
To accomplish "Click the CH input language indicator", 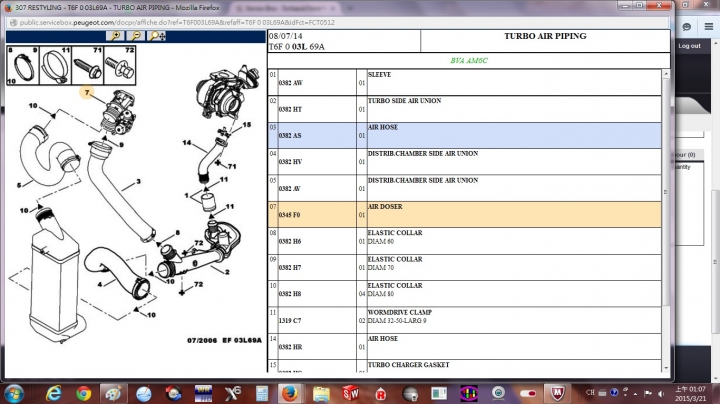I will point(590,393).
